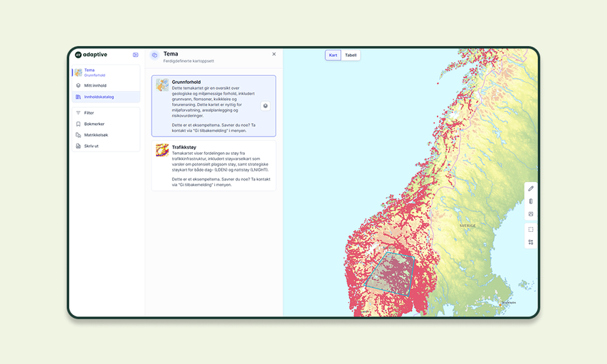Open Bokmerker bookmarks
This screenshot has height=364, width=607.
click(x=94, y=124)
